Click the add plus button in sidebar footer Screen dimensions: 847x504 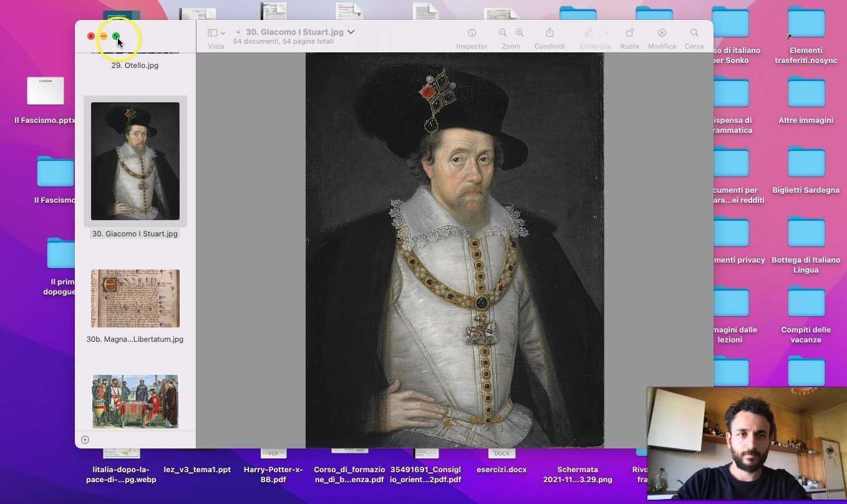coord(85,440)
